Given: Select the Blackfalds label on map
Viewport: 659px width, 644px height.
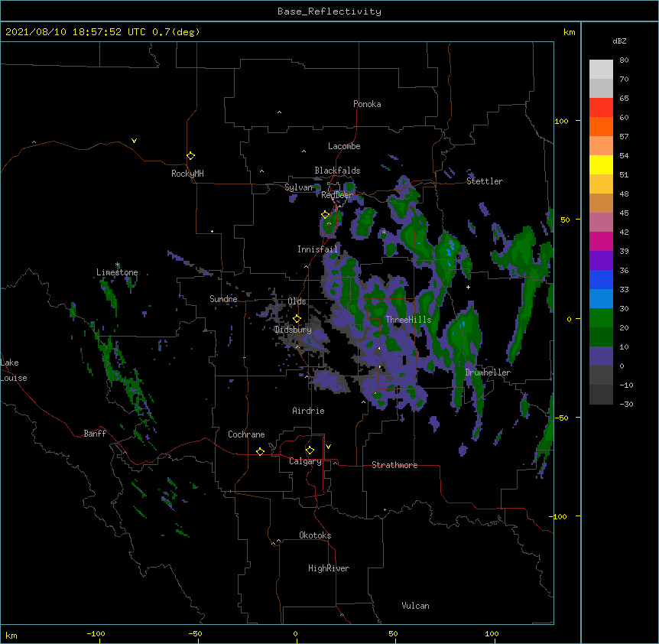Looking at the screenshot, I should (337, 171).
